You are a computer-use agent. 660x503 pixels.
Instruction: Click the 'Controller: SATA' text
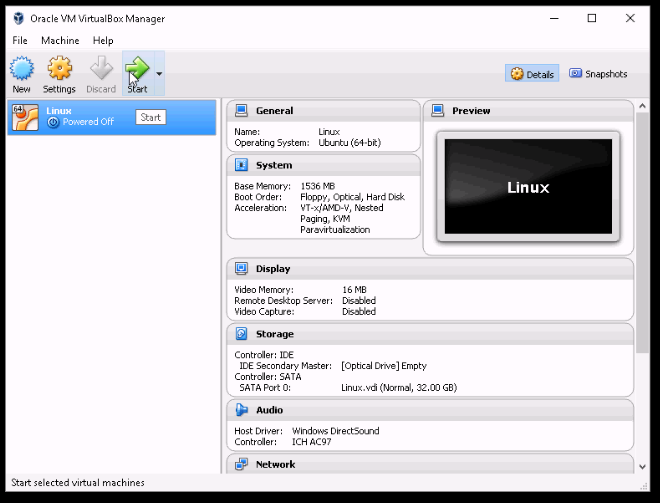(x=268, y=377)
